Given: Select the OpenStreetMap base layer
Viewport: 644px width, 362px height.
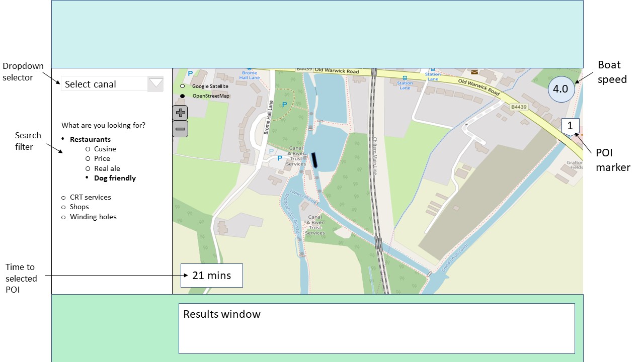Looking at the screenshot, I should pyautogui.click(x=182, y=96).
